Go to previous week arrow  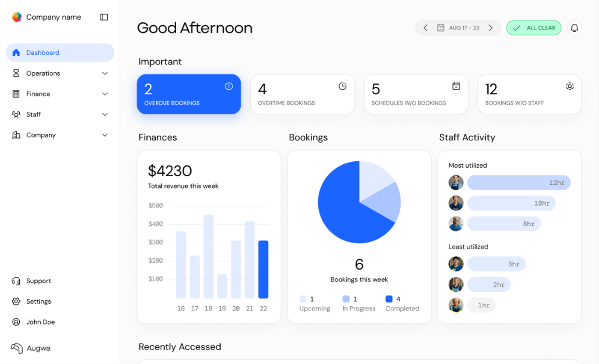[425, 28]
